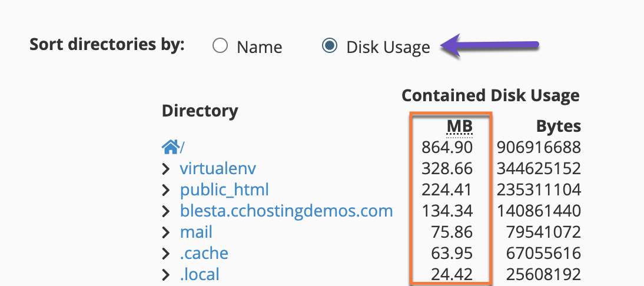
Task: Click the Directory column header
Action: coord(200,111)
